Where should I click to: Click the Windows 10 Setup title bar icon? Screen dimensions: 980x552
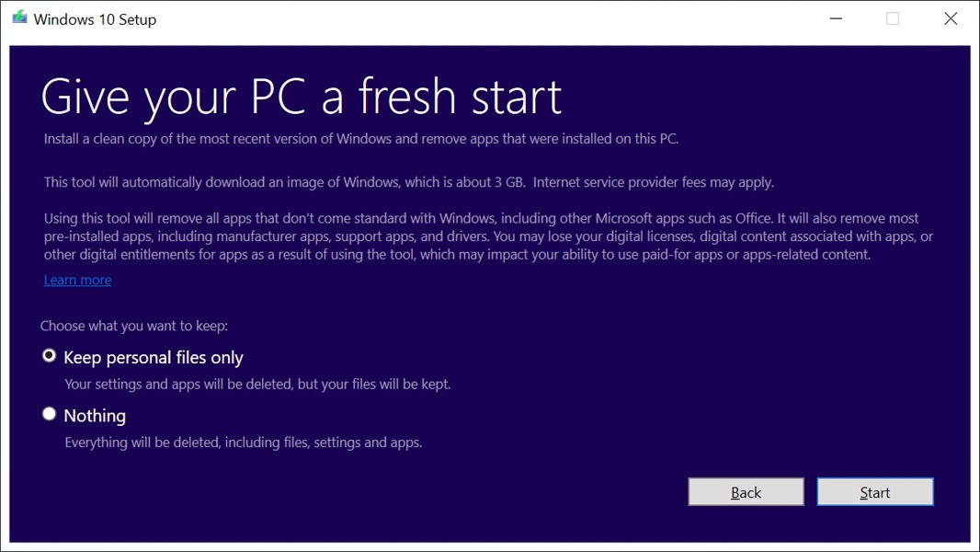pyautogui.click(x=19, y=18)
